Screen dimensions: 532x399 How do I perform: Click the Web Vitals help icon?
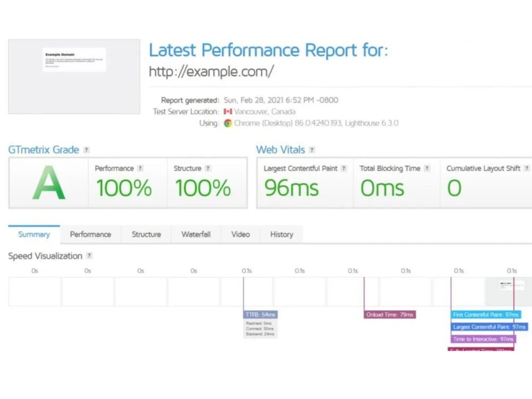(312, 149)
